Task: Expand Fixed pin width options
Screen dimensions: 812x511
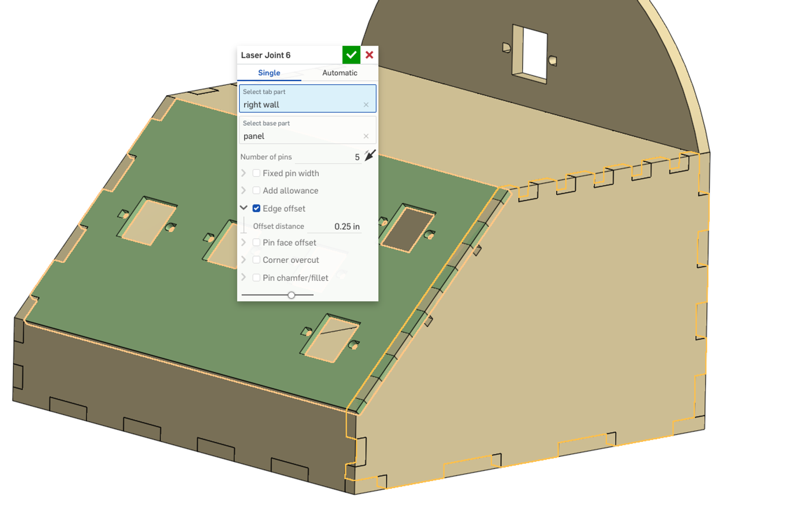Action: [x=244, y=173]
